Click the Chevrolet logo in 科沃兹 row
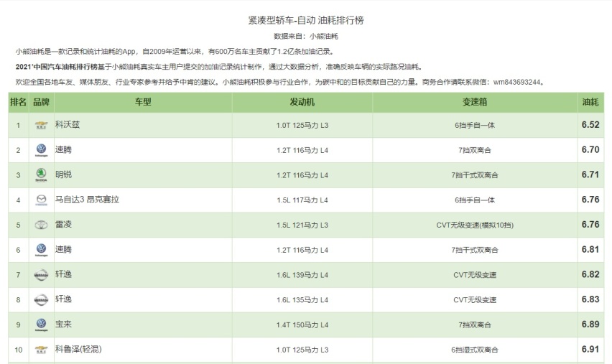The image size is (612, 364). (x=41, y=125)
